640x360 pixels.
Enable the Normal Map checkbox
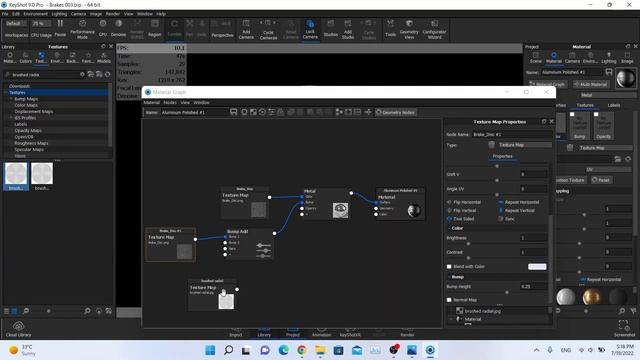point(449,300)
